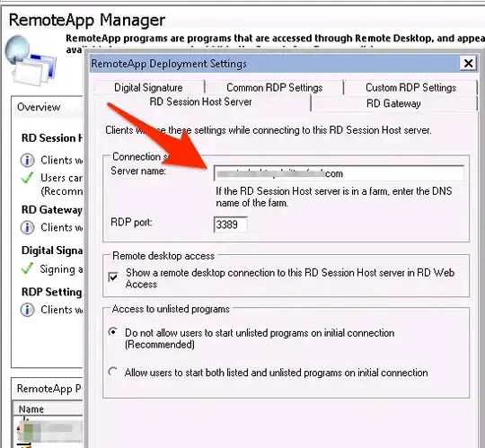Open the Custom RDP Settings tab
485x448 pixels.
[x=410, y=87]
